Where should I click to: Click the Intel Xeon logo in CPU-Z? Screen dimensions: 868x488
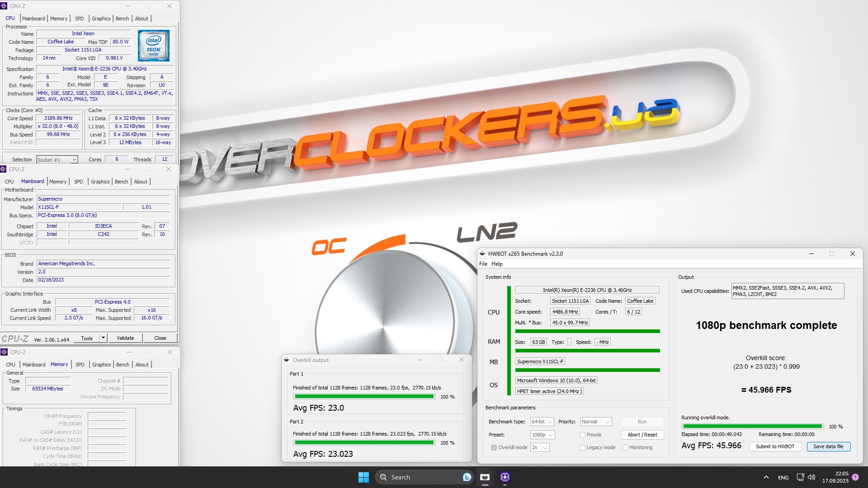pyautogui.click(x=154, y=46)
